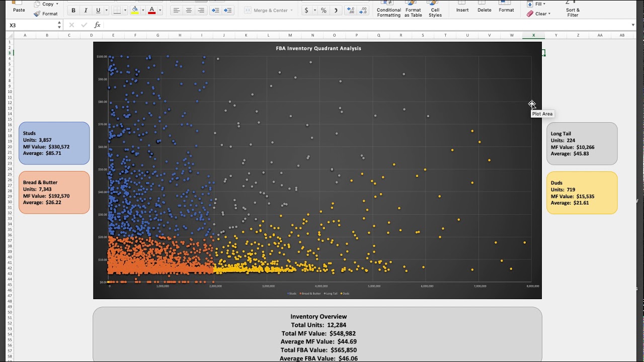Open Format as Table
Image resolution: width=644 pixels, height=362 pixels.
tap(413, 9)
